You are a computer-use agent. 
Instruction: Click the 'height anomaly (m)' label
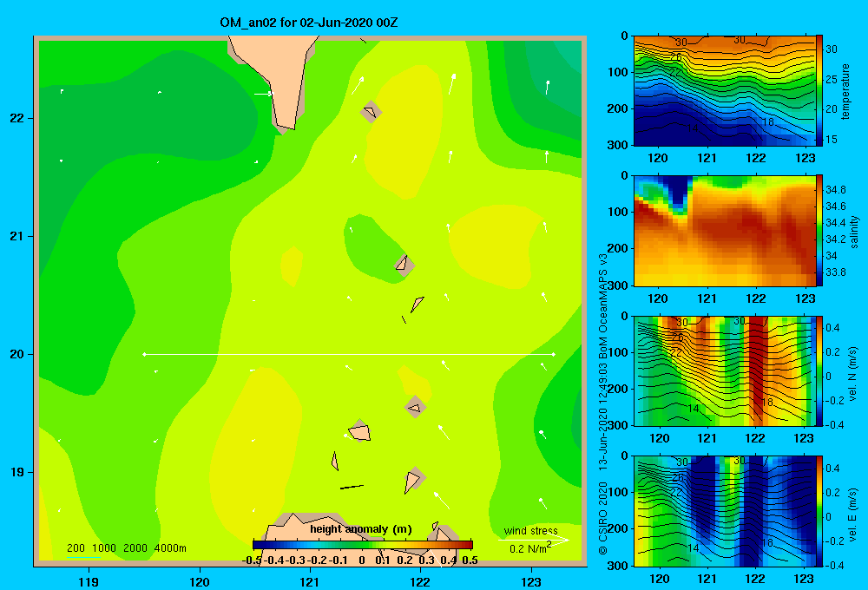click(361, 529)
